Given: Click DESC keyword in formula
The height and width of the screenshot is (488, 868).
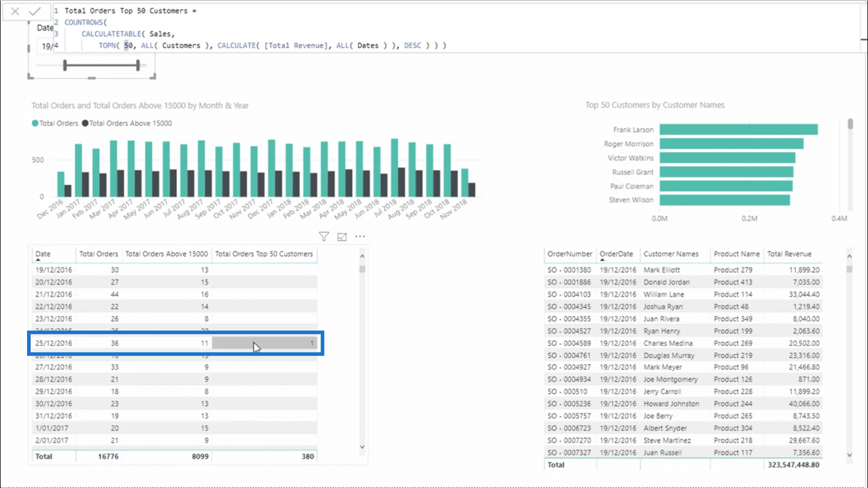Looking at the screenshot, I should tap(412, 46).
